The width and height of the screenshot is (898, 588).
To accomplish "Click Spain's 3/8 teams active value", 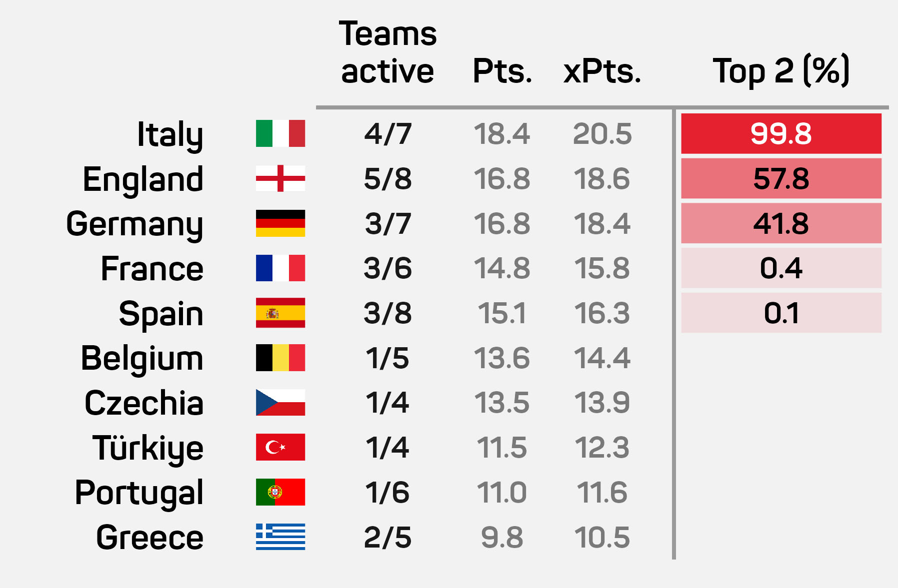I will click(x=388, y=313).
